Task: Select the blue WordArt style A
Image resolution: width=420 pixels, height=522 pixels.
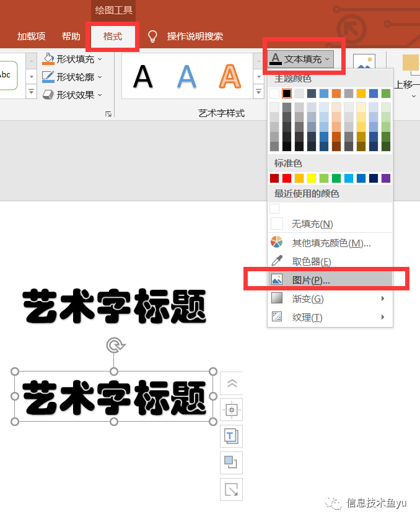Action: coord(186,77)
